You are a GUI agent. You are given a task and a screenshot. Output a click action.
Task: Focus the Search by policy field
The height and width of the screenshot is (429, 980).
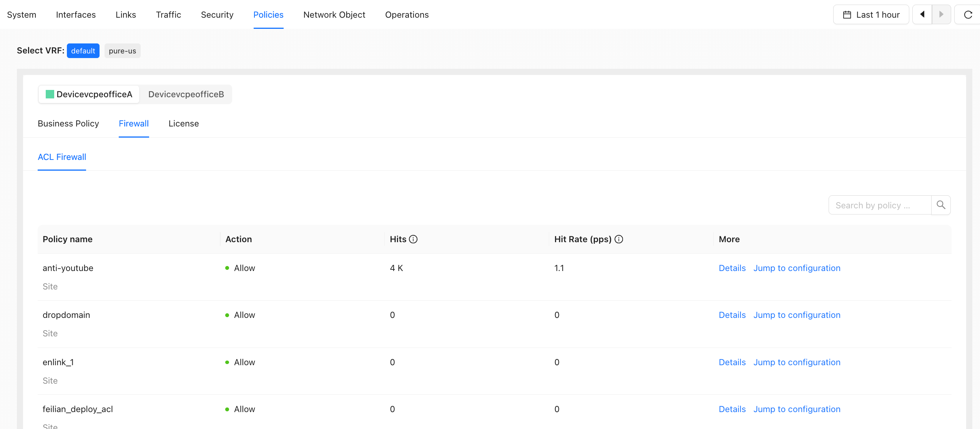tap(880, 205)
